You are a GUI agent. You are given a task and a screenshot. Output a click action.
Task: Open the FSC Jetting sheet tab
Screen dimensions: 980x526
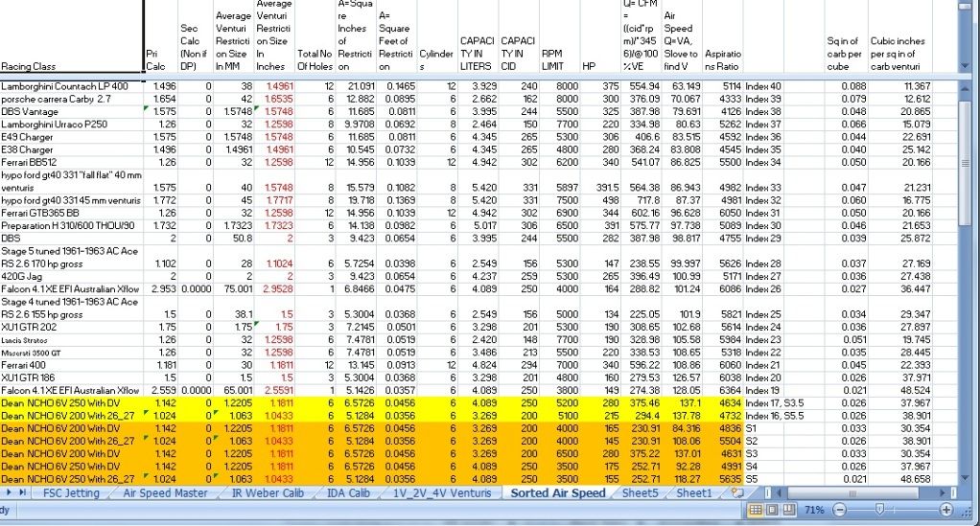coord(71,492)
